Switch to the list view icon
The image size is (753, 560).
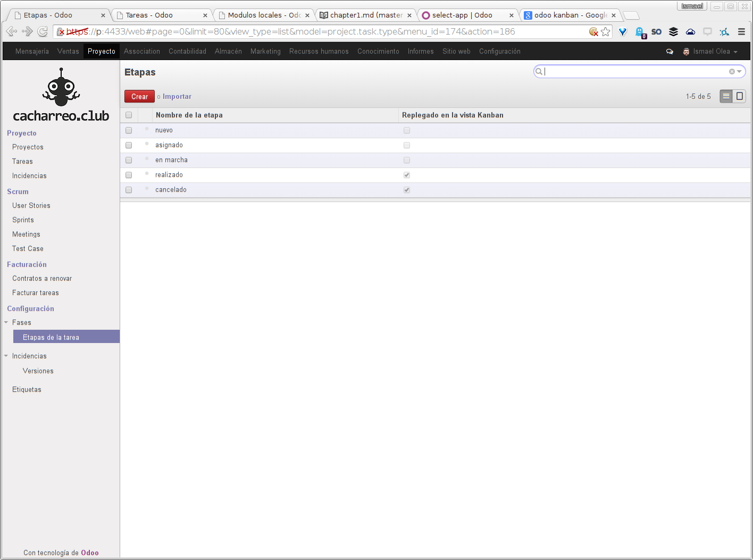[726, 96]
